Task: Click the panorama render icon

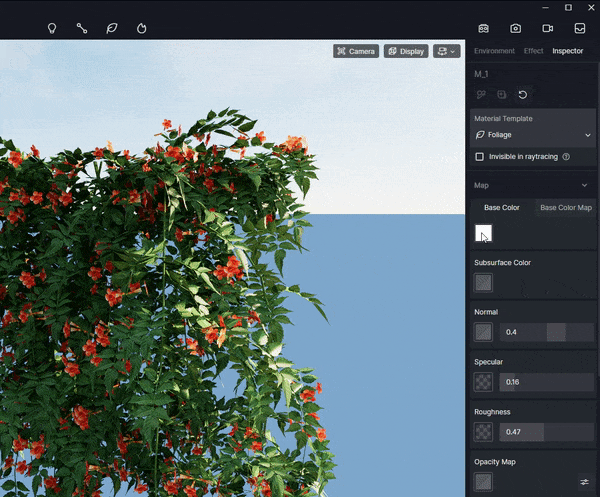Action: pos(483,28)
